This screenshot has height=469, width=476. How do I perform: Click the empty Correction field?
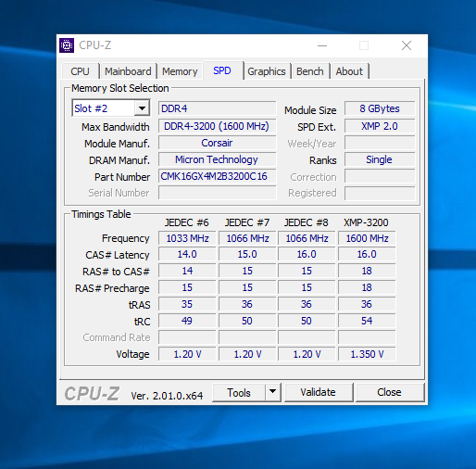380,176
